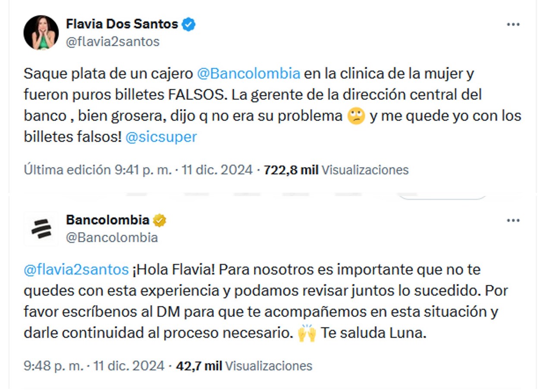Click the 9:41 p. m. 11 dic. 2024 timestamp

tap(183, 170)
